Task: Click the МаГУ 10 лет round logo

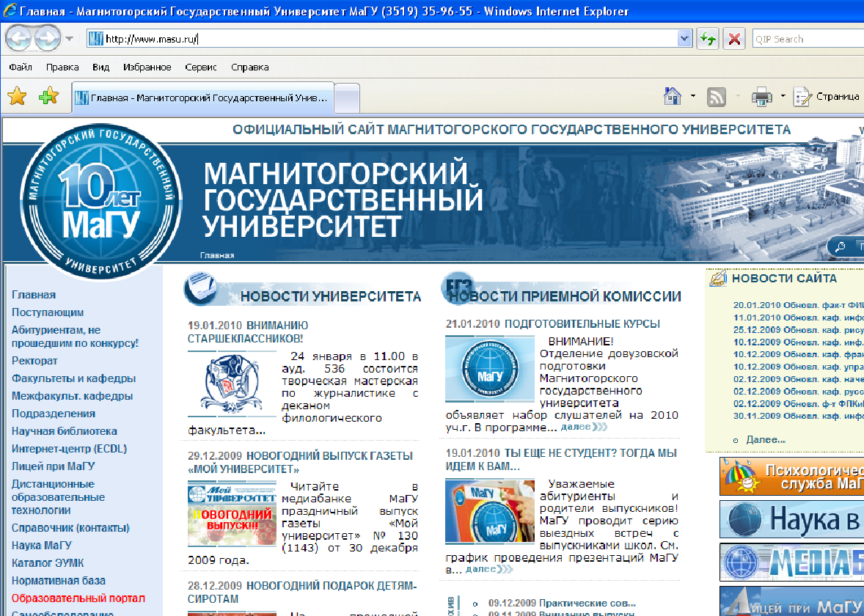Action: 100,202
